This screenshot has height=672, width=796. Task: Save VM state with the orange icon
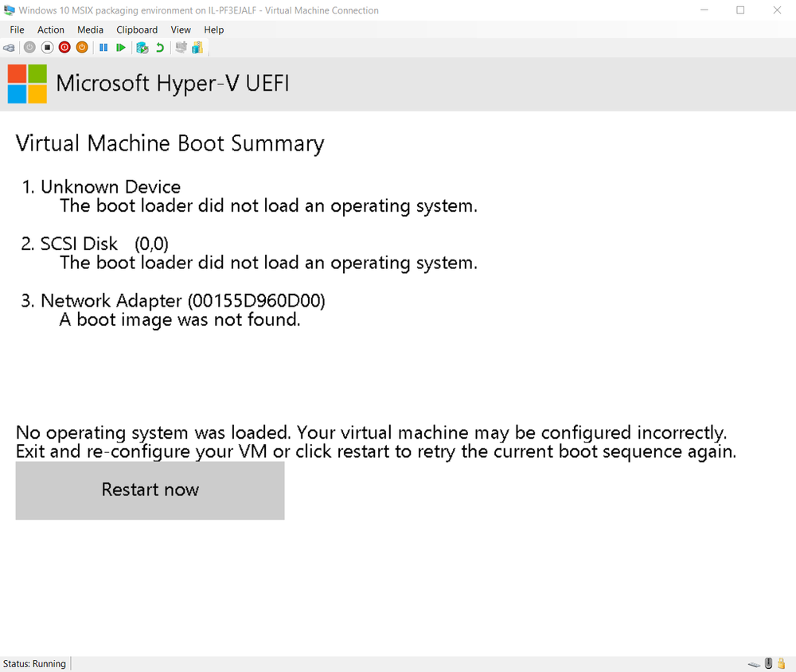point(82,47)
